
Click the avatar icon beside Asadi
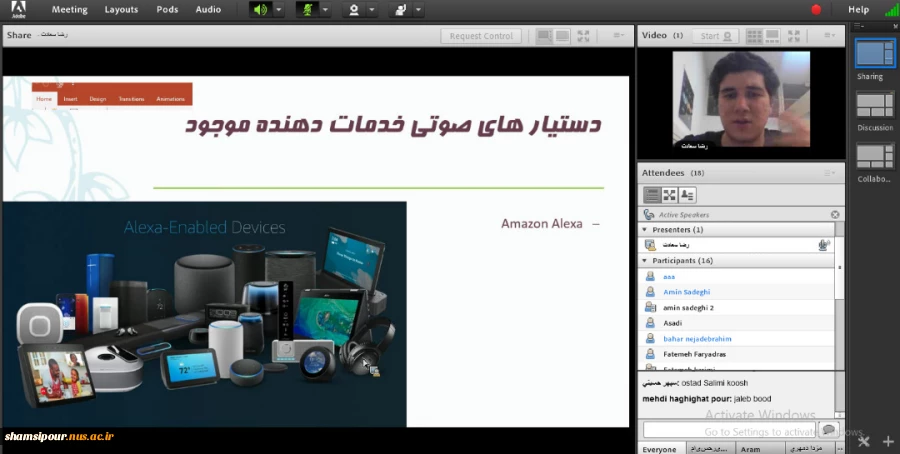(650, 323)
